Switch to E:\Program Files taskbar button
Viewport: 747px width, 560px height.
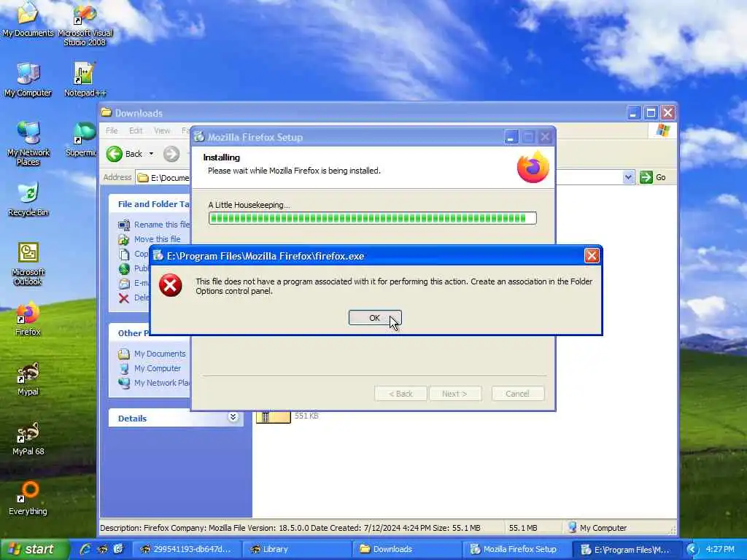626,549
